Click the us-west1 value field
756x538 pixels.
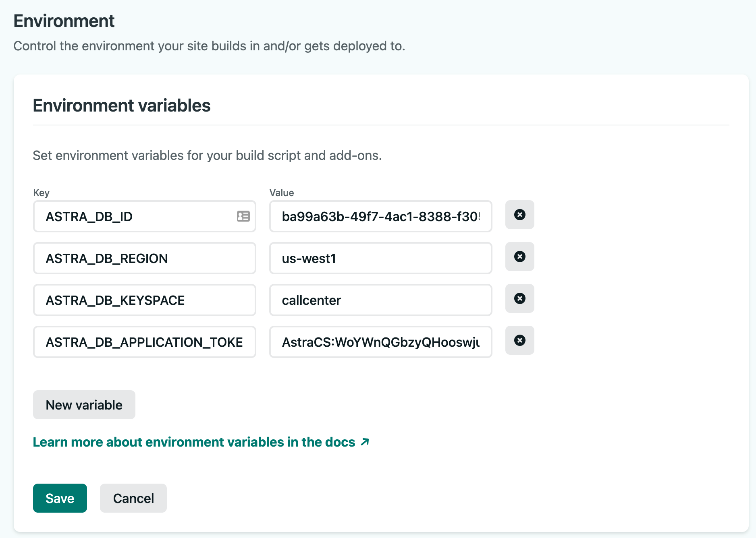380,258
